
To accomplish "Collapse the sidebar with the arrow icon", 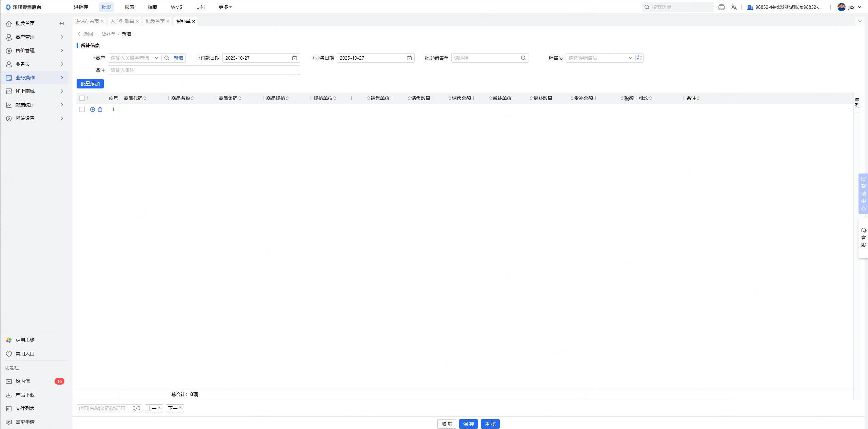I will tap(62, 23).
